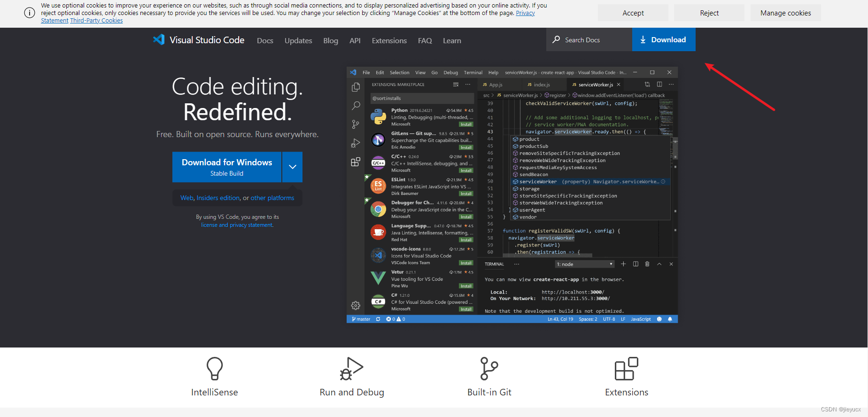The height and width of the screenshot is (417, 868).
Task: Open the Third-Party Cookies link
Action: (x=96, y=21)
